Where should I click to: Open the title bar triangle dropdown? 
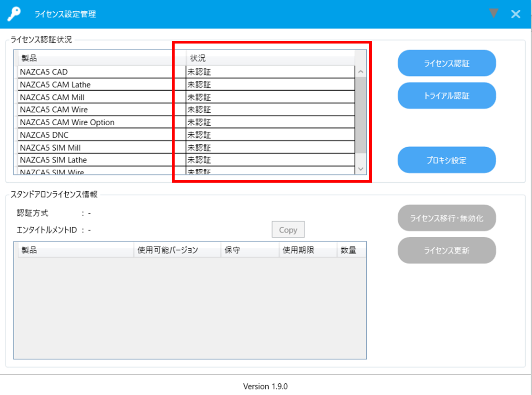tap(494, 13)
